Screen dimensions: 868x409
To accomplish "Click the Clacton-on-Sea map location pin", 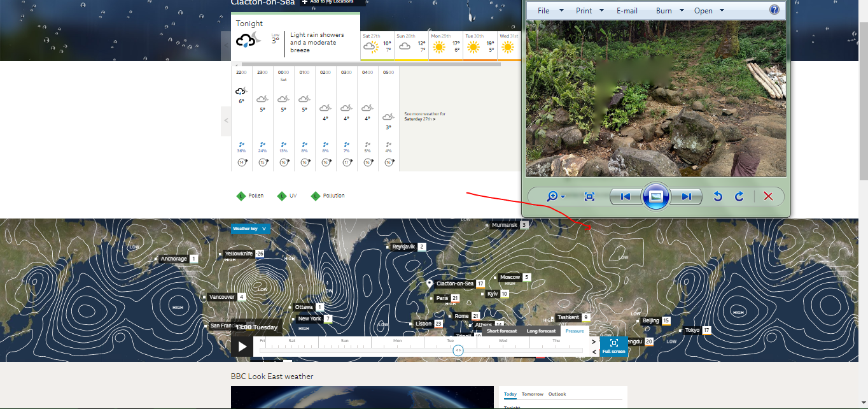I will (430, 283).
